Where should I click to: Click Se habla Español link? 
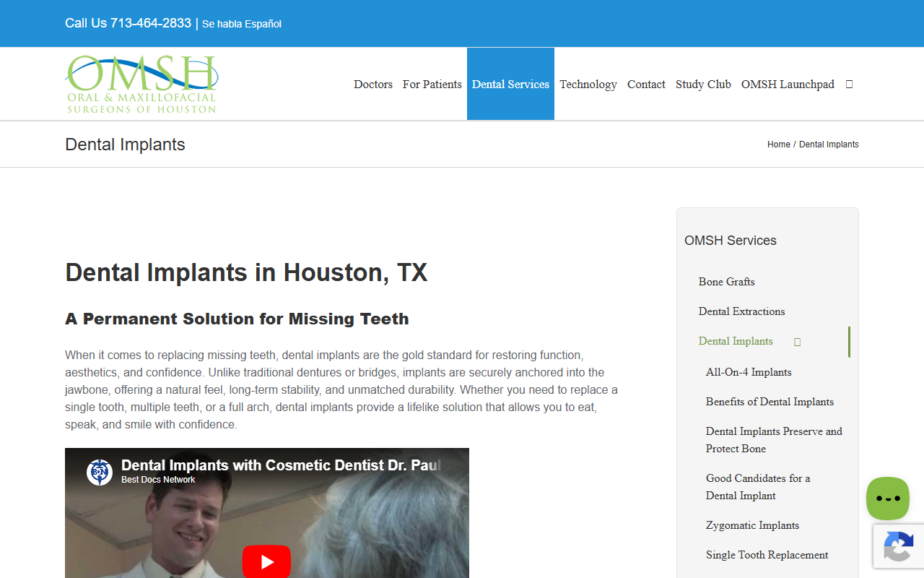(x=242, y=24)
